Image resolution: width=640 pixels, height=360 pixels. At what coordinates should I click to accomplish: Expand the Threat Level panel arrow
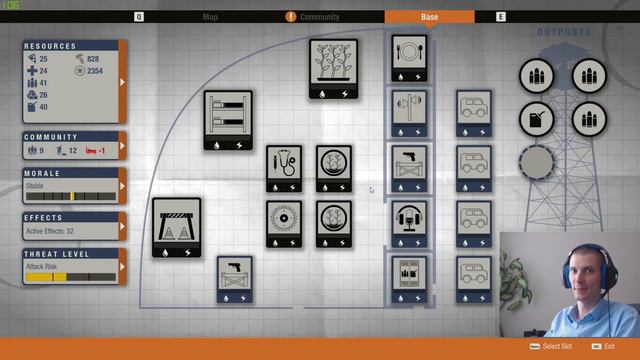(x=122, y=267)
